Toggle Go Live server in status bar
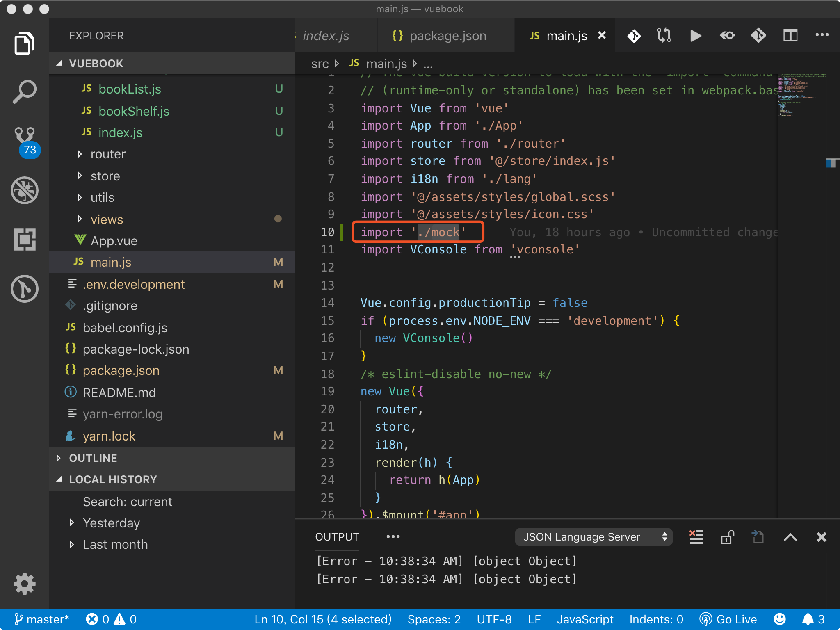 click(x=728, y=619)
